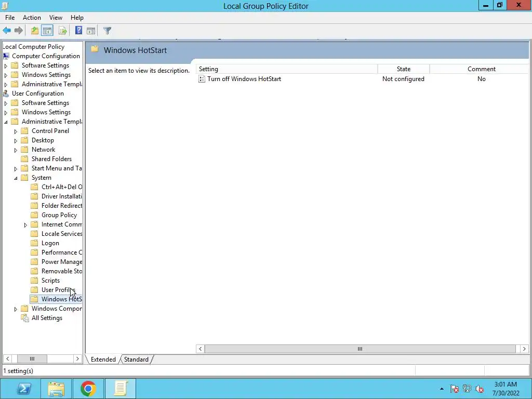Open the View menu

[56, 18]
